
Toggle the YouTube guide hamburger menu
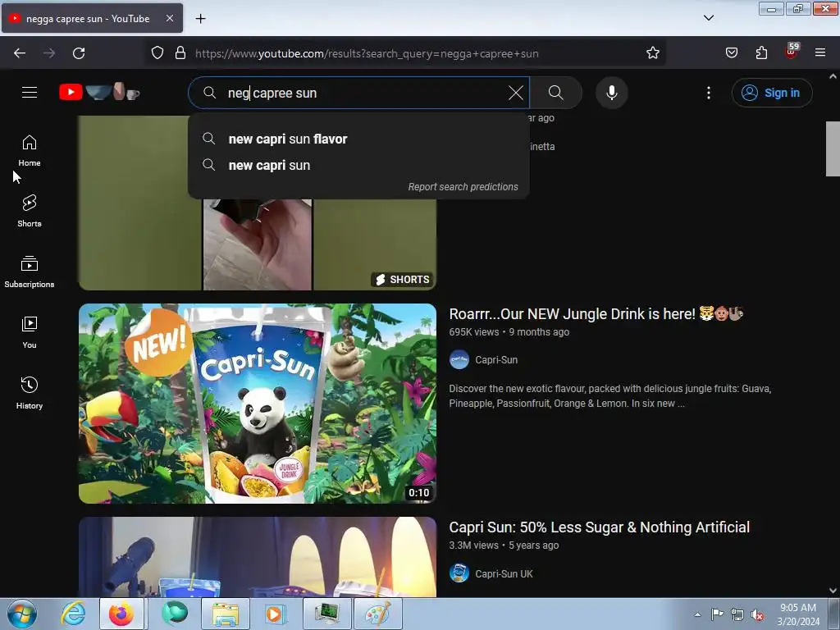coord(30,93)
